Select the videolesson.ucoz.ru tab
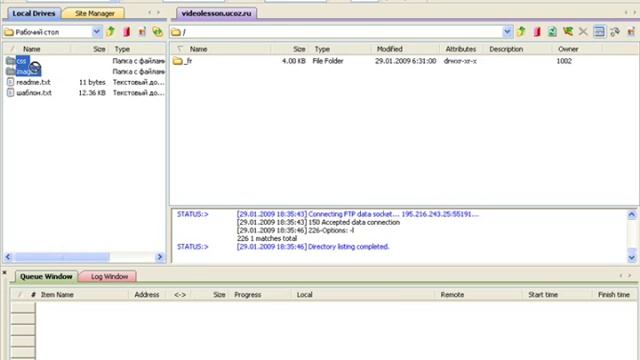The height and width of the screenshot is (360, 640). click(216, 13)
